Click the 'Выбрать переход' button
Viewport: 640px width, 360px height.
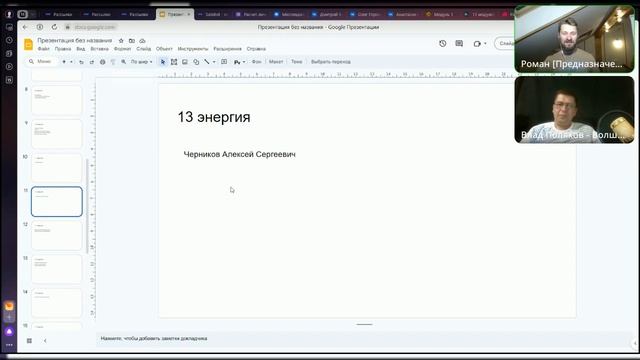[x=331, y=62]
